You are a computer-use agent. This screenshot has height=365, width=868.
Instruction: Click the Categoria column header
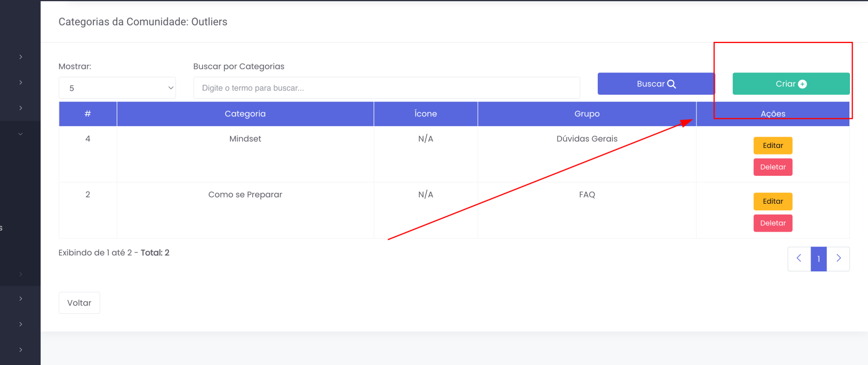click(x=245, y=114)
